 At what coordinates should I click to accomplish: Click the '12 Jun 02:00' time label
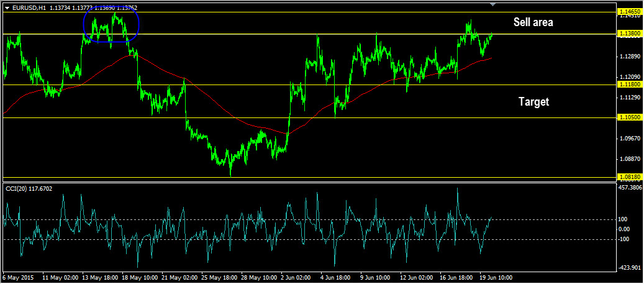pyautogui.click(x=416, y=277)
